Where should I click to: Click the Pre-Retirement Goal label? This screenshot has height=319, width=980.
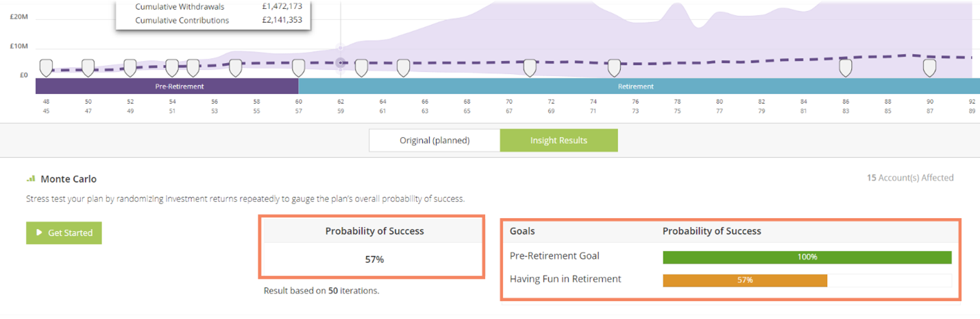point(554,256)
